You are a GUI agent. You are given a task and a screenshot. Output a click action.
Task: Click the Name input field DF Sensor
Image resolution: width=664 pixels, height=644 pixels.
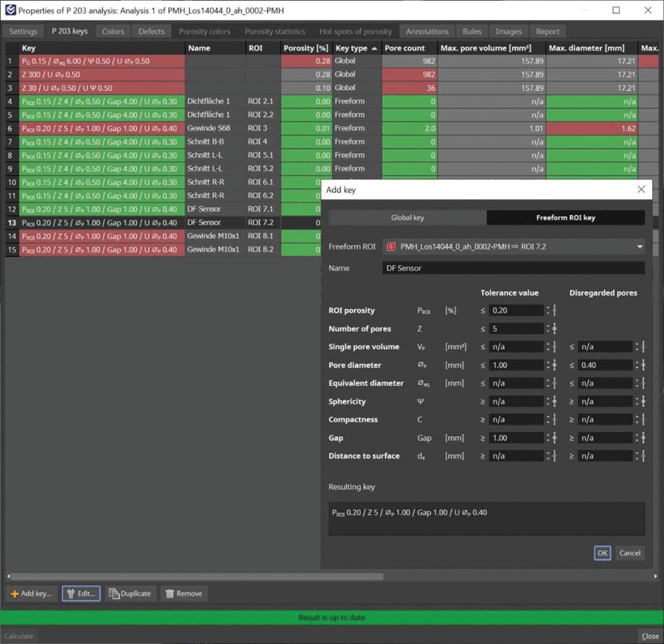point(513,268)
